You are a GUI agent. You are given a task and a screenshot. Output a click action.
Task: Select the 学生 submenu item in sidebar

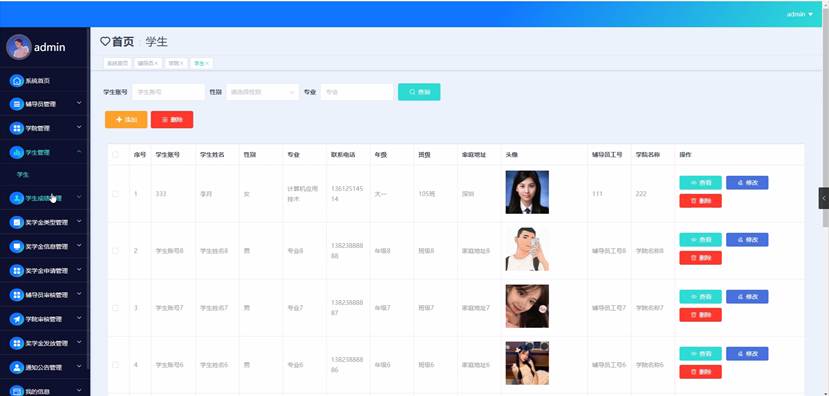44,174
